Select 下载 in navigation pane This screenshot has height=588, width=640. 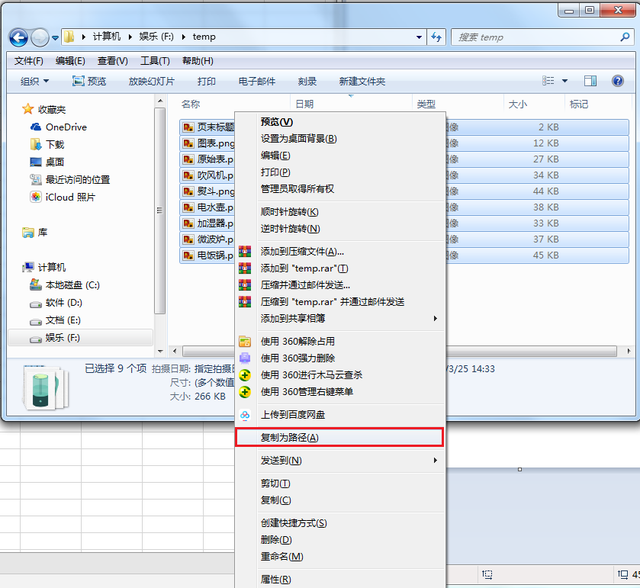(x=55, y=144)
